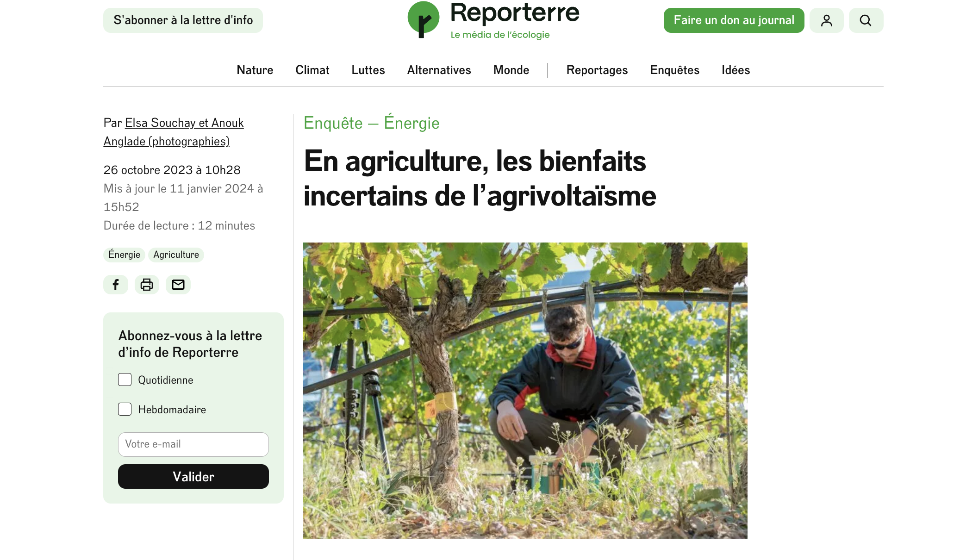This screenshot has height=560, width=960.
Task: Check the Quotidienne newsletter box
Action: (x=125, y=380)
